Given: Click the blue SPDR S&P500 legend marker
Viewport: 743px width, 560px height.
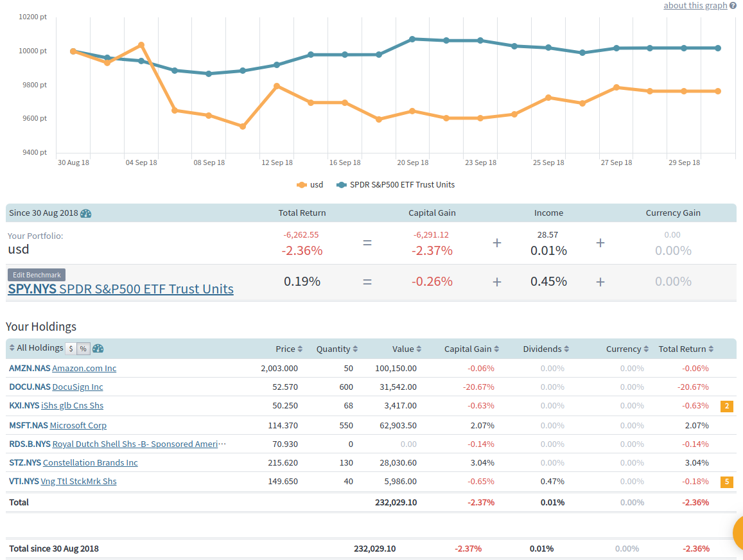Looking at the screenshot, I should tap(341, 185).
